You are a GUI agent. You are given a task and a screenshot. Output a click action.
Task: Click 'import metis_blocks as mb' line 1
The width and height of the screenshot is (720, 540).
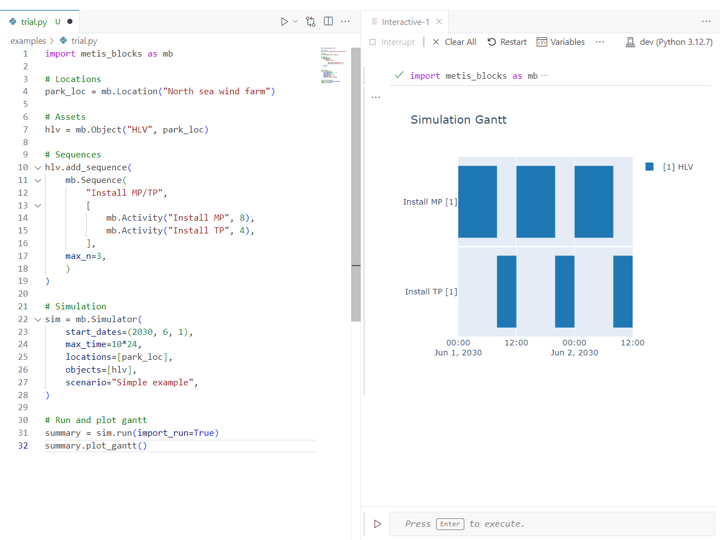click(x=109, y=54)
